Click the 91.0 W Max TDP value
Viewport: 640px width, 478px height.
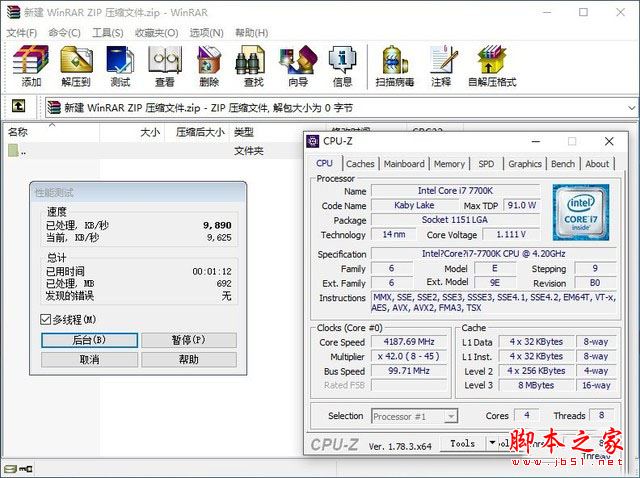[x=522, y=205]
